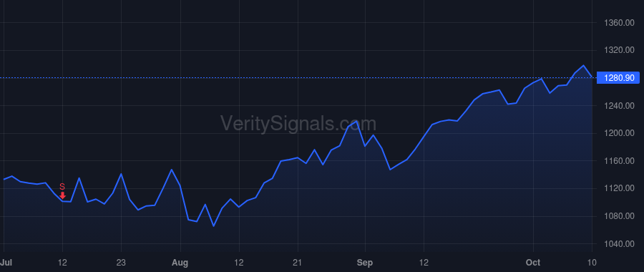Click the 21 date label on time axis
This screenshot has height=272, width=644.
[x=298, y=262]
